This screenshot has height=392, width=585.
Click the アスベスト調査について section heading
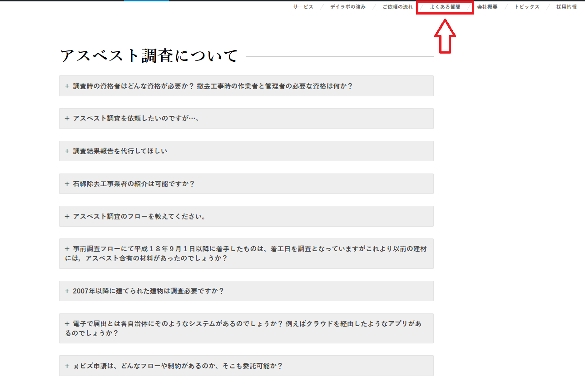149,56
